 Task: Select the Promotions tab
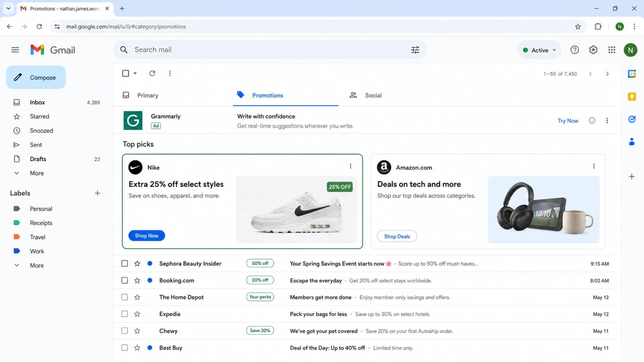coord(267,96)
